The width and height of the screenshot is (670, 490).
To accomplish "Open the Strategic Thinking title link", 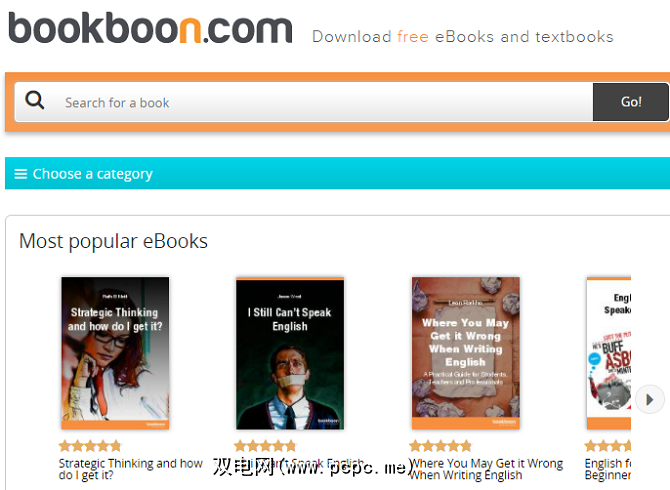I will (130, 469).
